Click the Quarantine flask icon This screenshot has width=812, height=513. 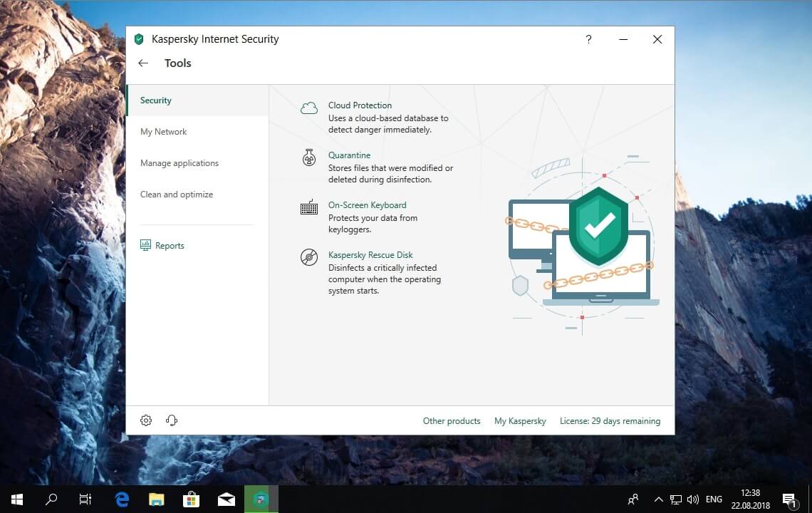[x=309, y=157]
